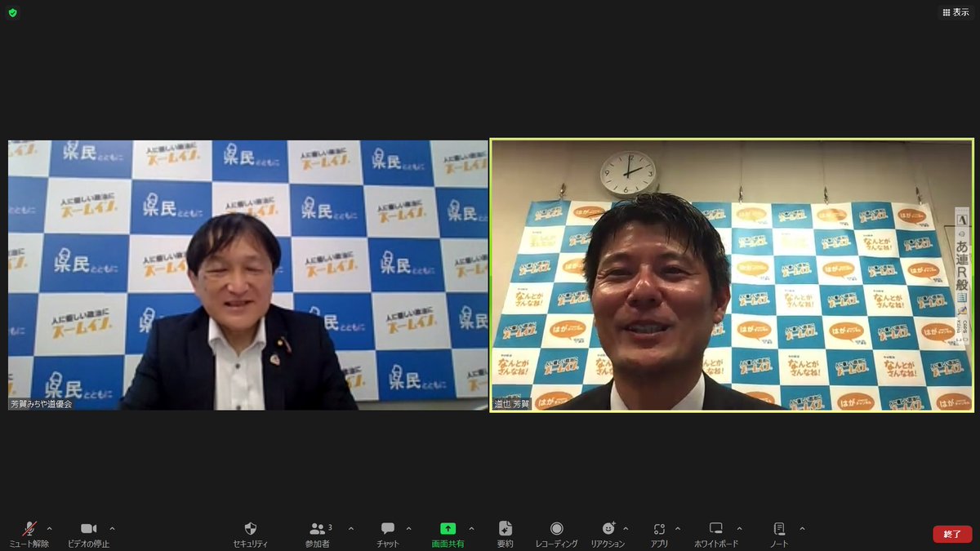Expand the caret next to ノート
The height and width of the screenshot is (551, 980).
point(802,528)
